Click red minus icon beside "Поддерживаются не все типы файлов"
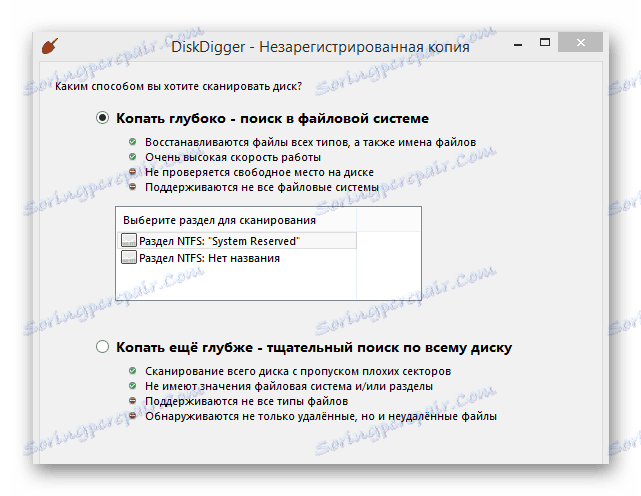641x496 pixels. tap(132, 401)
